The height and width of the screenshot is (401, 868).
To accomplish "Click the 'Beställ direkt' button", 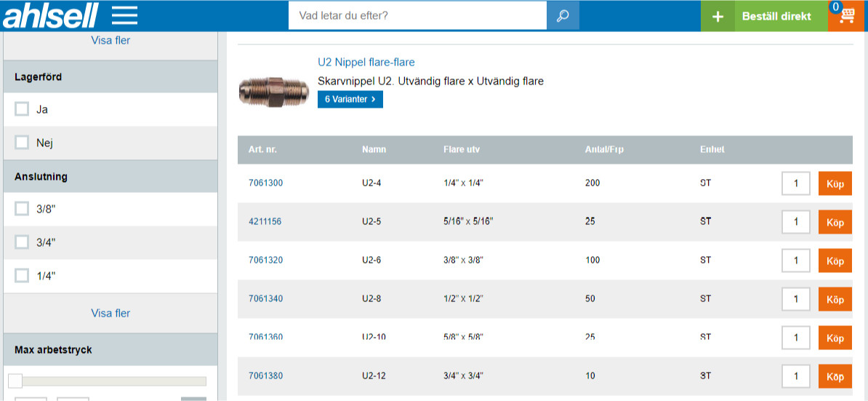I will (x=776, y=16).
